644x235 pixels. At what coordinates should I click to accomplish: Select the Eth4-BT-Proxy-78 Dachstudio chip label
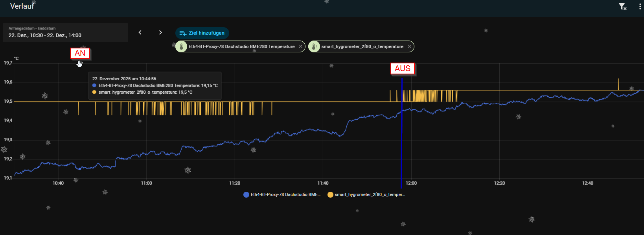point(241,46)
